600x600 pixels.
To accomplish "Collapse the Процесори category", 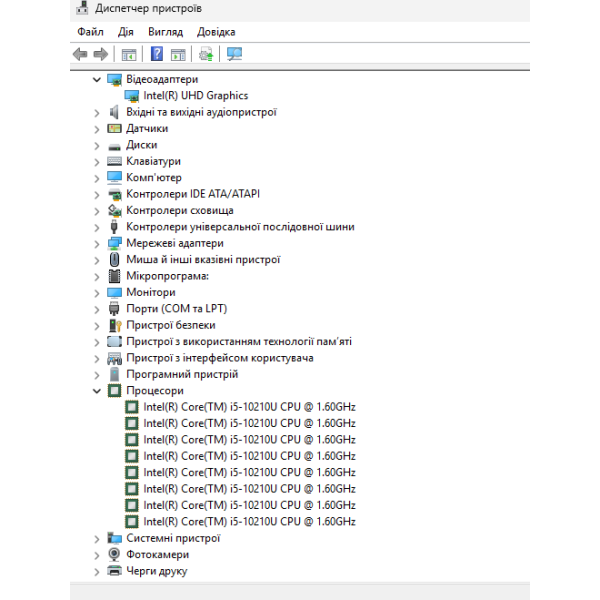I will tap(96, 391).
